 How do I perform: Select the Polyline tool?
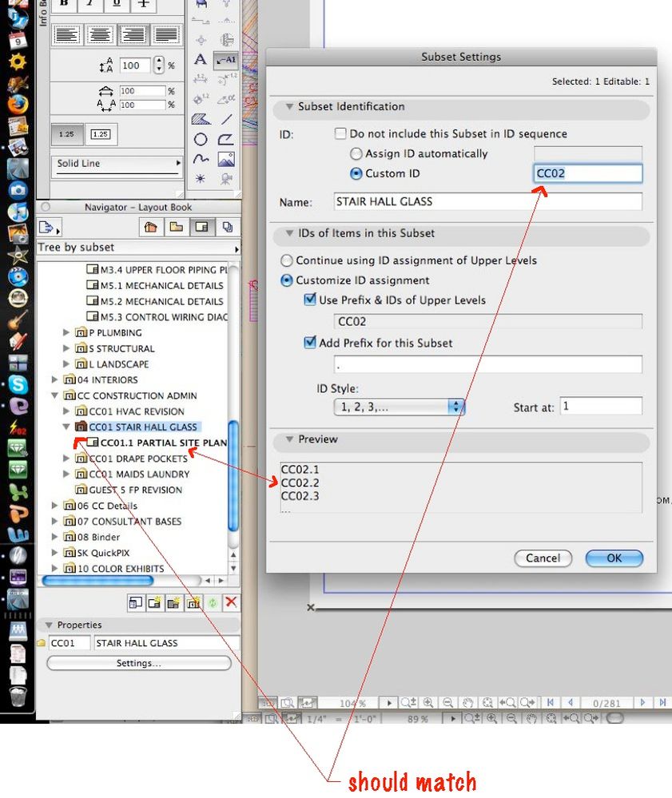225,139
